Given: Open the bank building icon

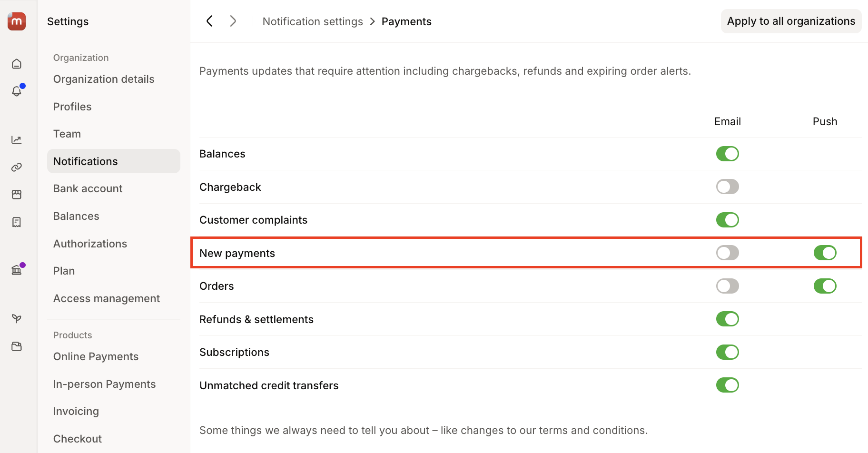Looking at the screenshot, I should (x=17, y=270).
